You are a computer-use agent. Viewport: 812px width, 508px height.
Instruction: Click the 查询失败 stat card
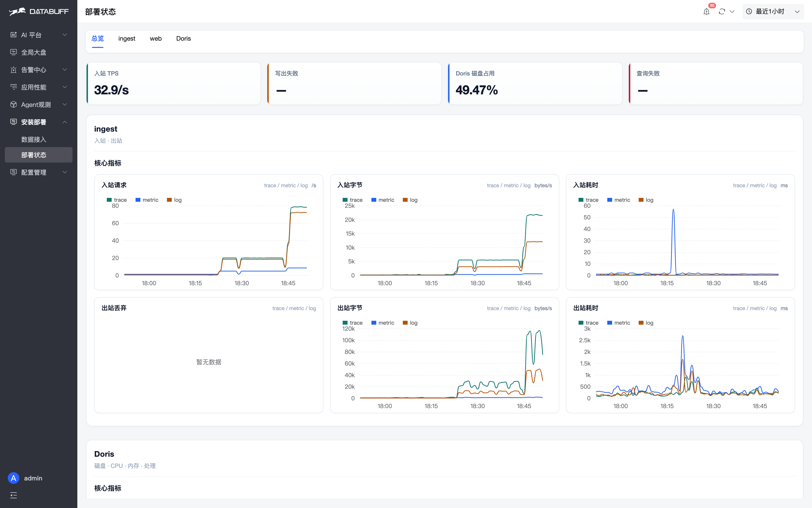click(716, 83)
